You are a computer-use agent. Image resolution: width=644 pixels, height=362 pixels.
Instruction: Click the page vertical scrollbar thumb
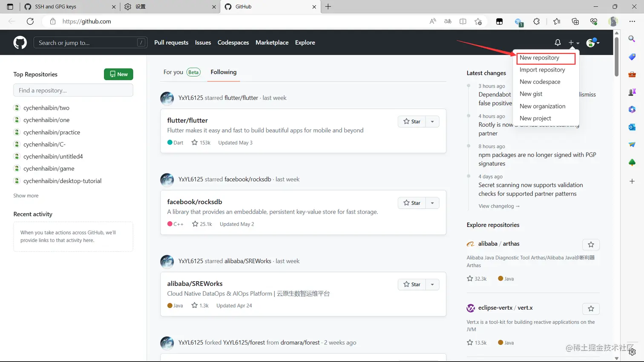pyautogui.click(x=617, y=56)
